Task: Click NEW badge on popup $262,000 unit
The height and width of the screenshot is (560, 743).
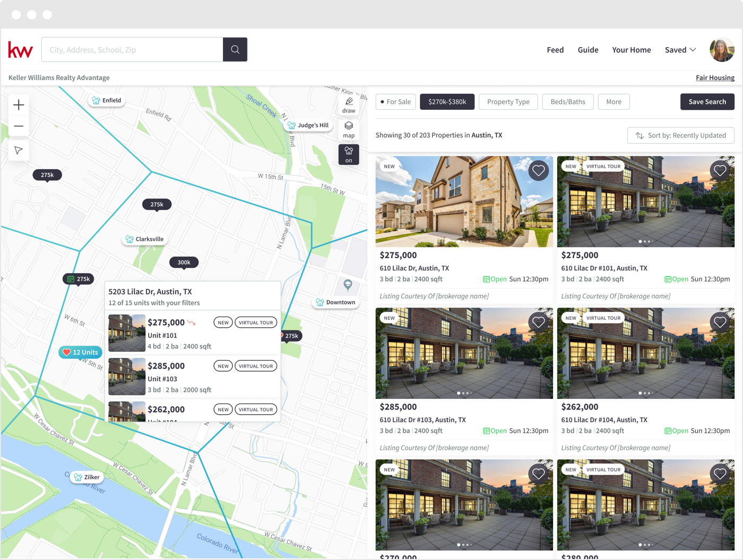Action: coord(223,409)
